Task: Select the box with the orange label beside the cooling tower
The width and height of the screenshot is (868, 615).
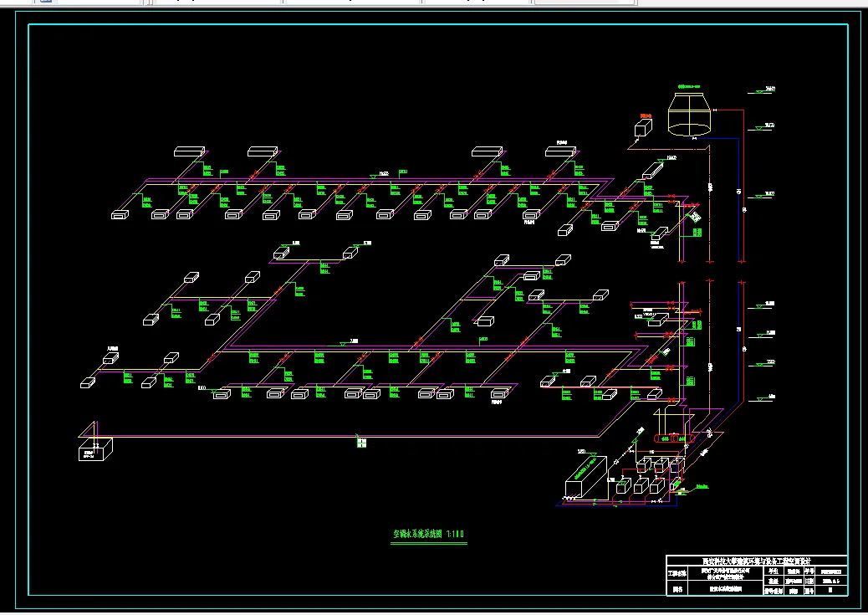Action: coord(643,128)
